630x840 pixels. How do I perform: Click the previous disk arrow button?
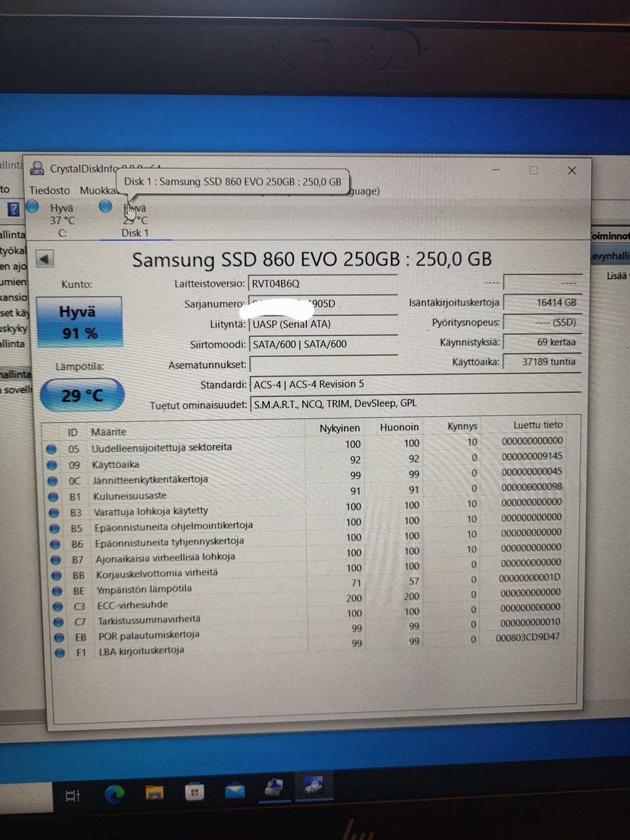pos(45,259)
